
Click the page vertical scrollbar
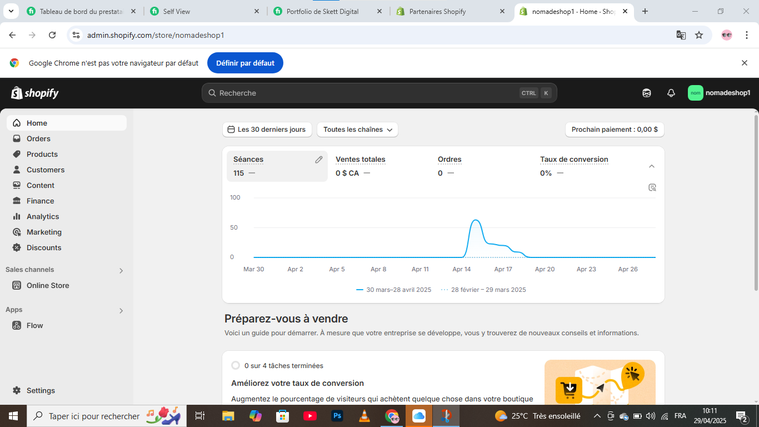tap(756, 202)
